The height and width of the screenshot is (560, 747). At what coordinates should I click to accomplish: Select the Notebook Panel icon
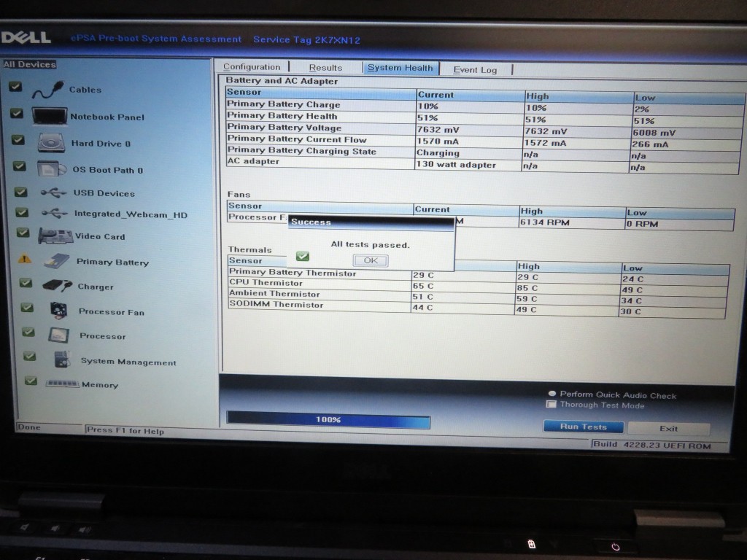point(50,116)
